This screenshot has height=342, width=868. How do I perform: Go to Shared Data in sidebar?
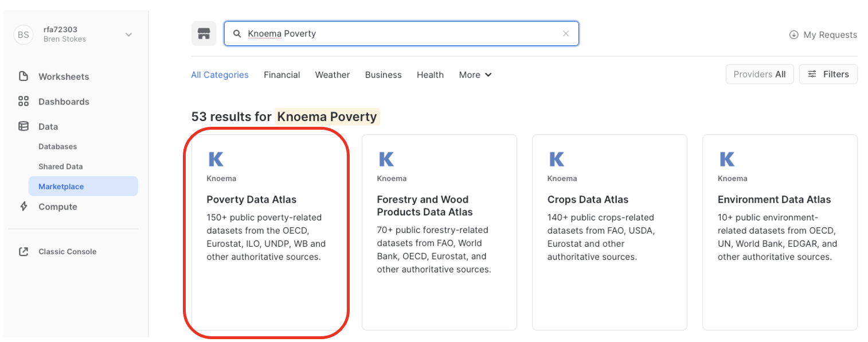tap(60, 166)
